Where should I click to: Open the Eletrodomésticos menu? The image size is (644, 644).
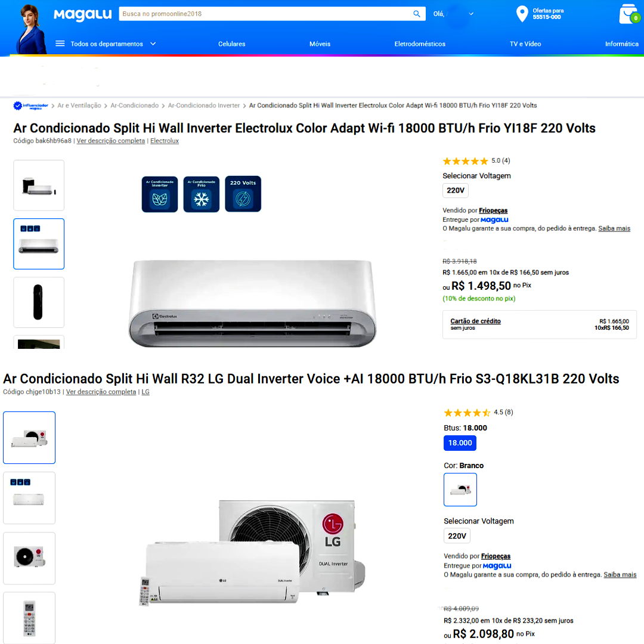[420, 44]
